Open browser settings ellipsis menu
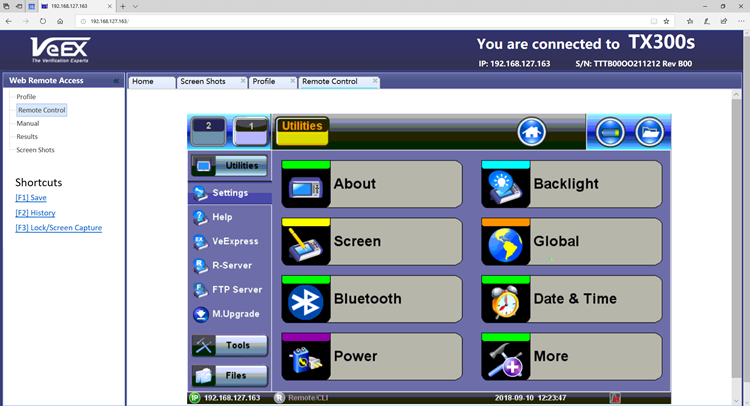 point(741,21)
